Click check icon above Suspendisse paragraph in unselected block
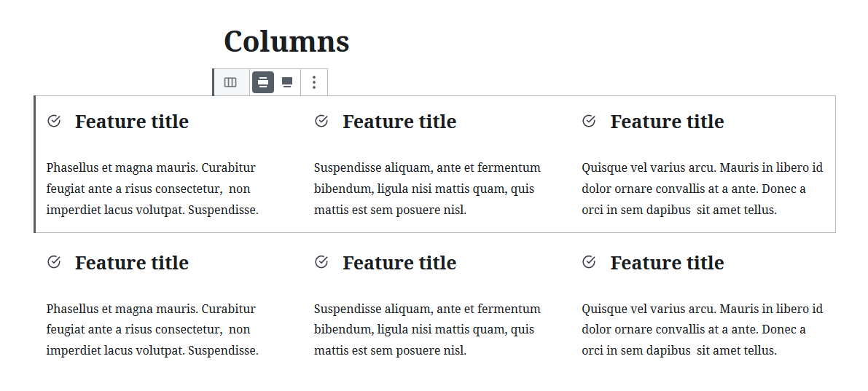The width and height of the screenshot is (868, 391). point(321,262)
